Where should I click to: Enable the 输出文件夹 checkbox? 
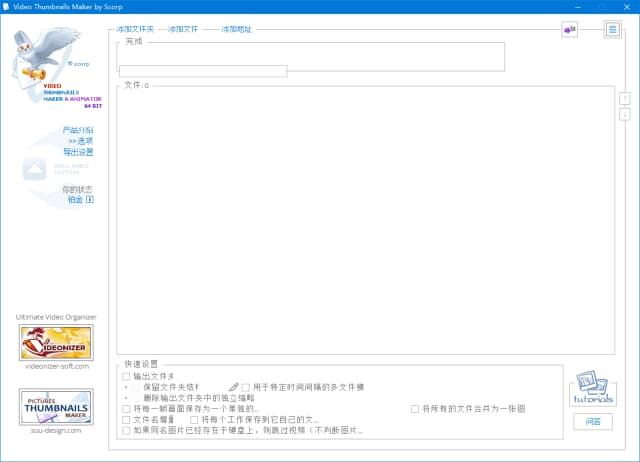pyautogui.click(x=126, y=376)
